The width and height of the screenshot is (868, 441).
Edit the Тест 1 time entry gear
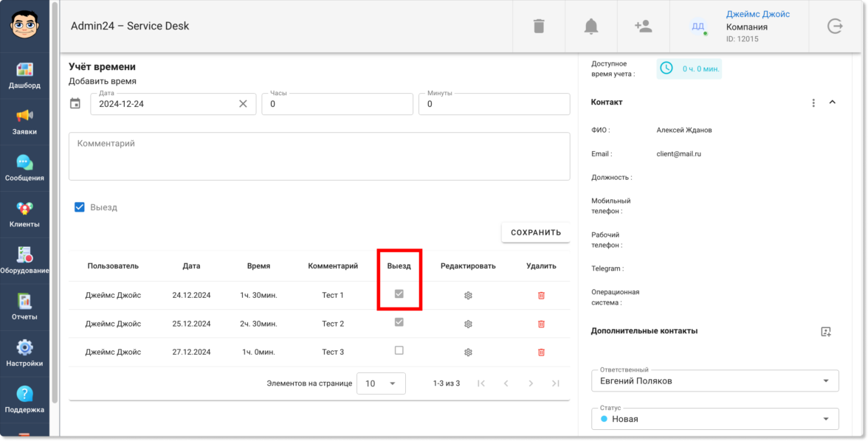468,295
